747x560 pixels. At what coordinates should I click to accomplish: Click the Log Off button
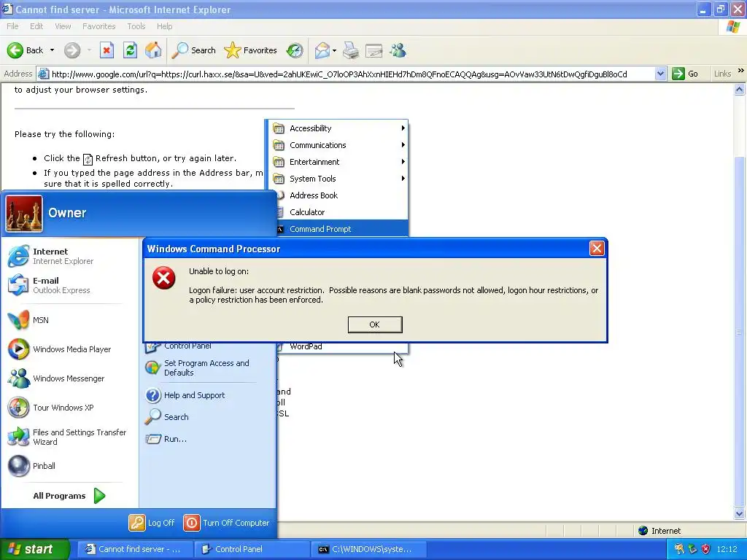tap(152, 523)
